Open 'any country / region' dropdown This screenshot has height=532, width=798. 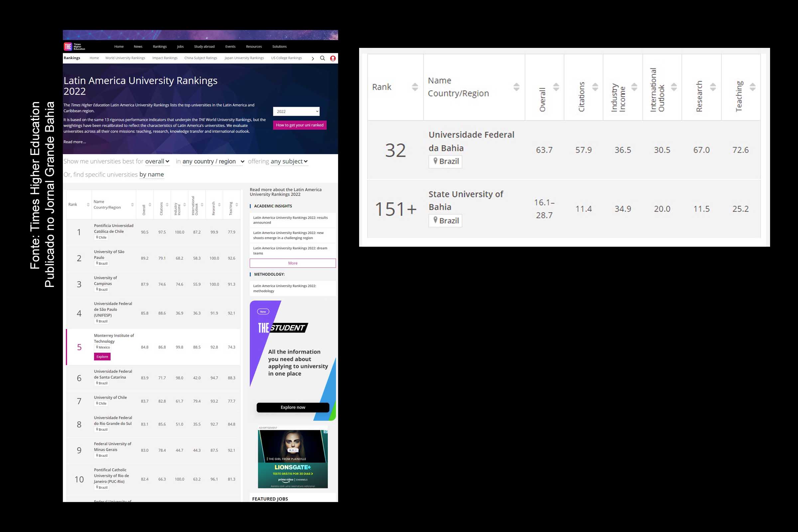pyautogui.click(x=213, y=162)
